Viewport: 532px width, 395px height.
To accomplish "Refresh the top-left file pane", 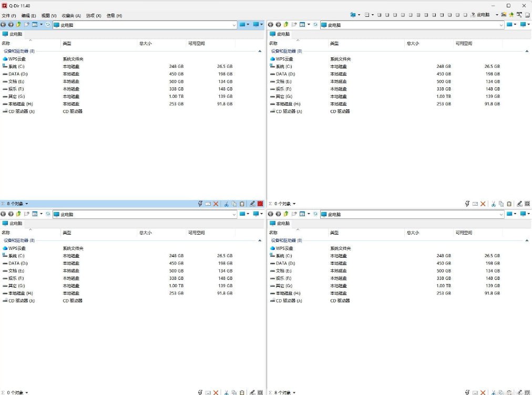I will pos(48,24).
